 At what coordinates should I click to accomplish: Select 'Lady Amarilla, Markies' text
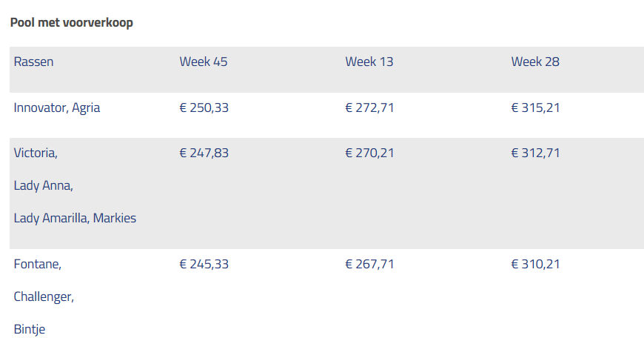pos(75,218)
